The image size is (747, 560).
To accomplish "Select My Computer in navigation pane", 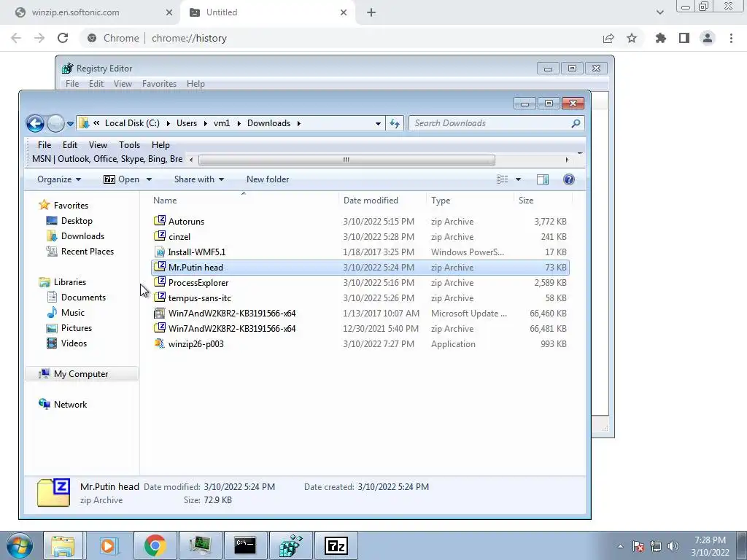I will point(82,374).
